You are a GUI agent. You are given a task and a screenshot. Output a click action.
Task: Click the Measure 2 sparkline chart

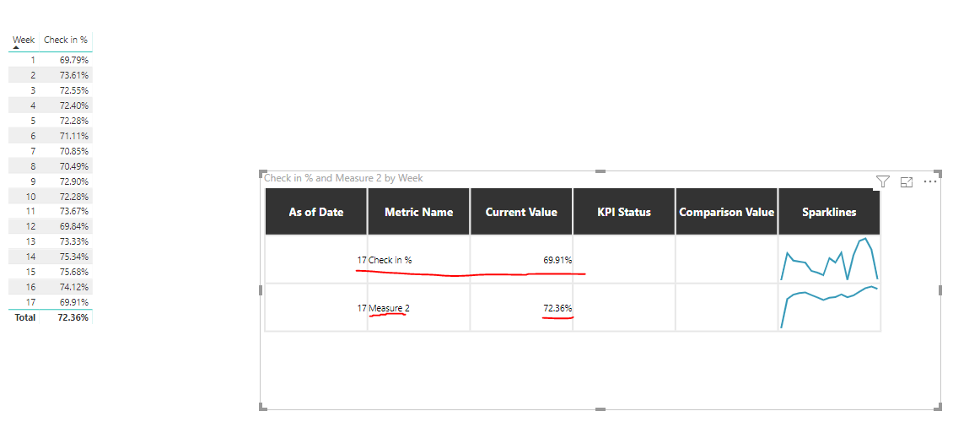click(829, 307)
